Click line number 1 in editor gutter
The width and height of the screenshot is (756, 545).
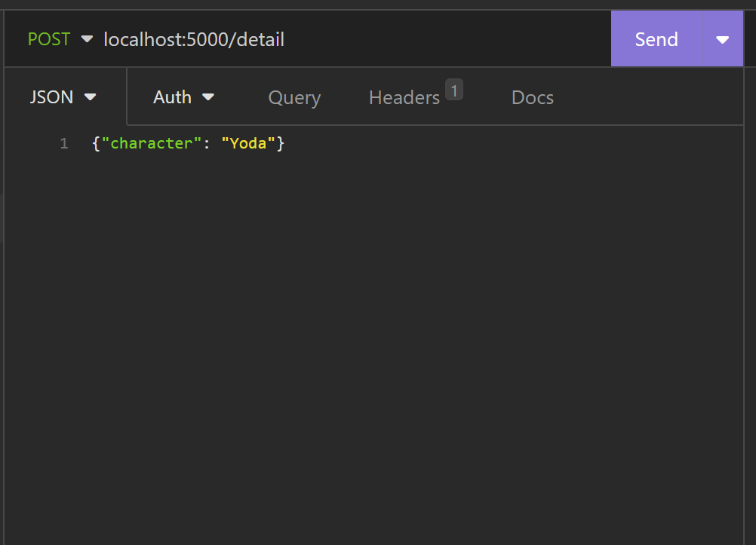(x=64, y=143)
